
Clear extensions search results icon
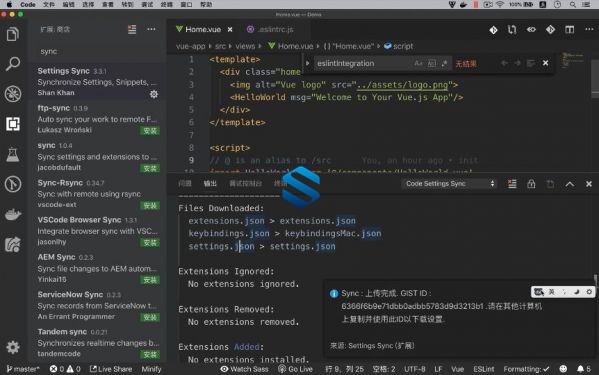pyautogui.click(x=132, y=29)
